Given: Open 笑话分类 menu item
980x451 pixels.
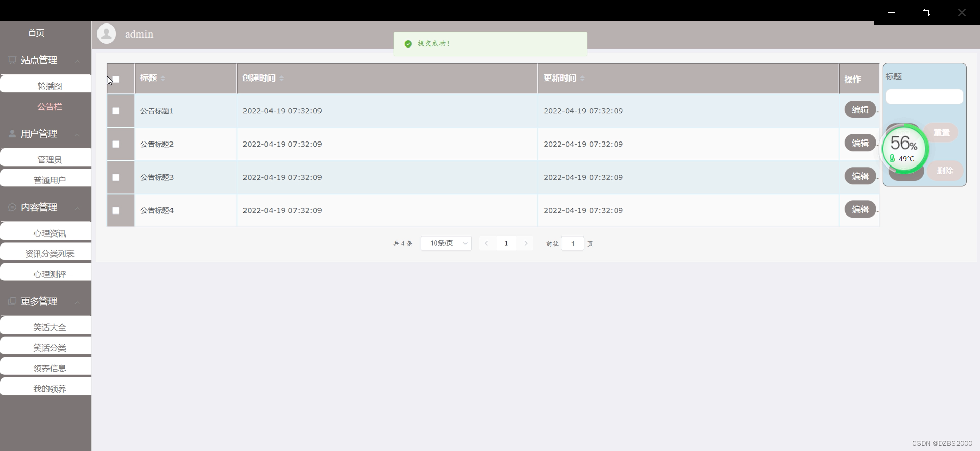Looking at the screenshot, I should pos(46,346).
